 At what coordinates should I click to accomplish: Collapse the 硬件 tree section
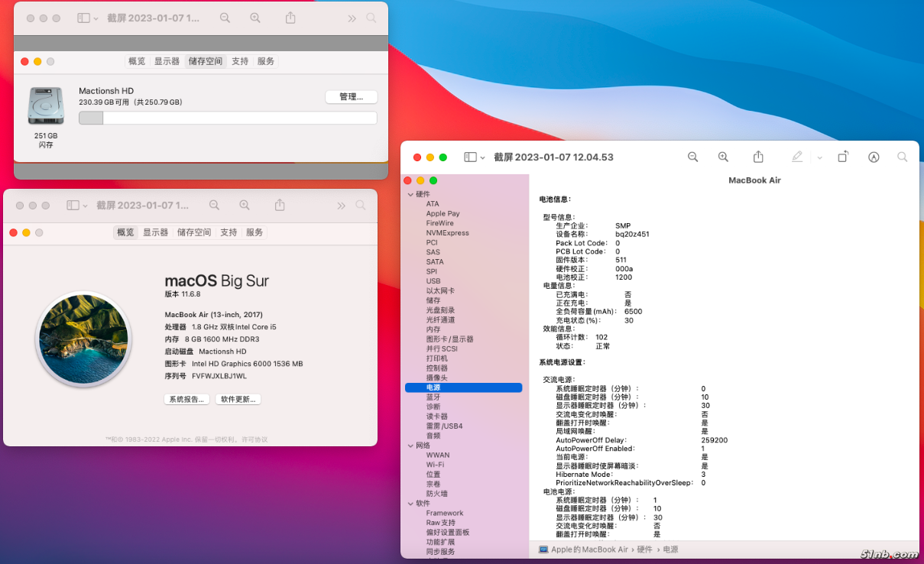tap(410, 194)
